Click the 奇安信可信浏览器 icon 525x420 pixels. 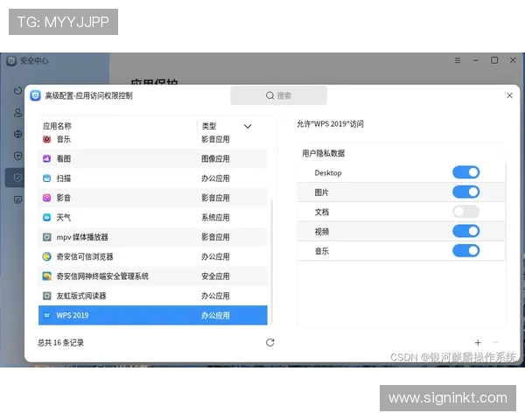pos(47,256)
